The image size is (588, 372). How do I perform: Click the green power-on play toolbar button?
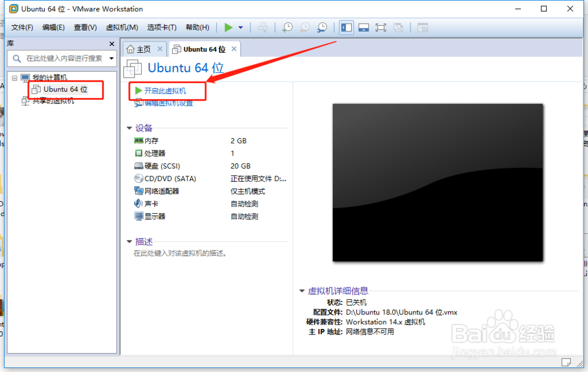pyautogui.click(x=228, y=28)
